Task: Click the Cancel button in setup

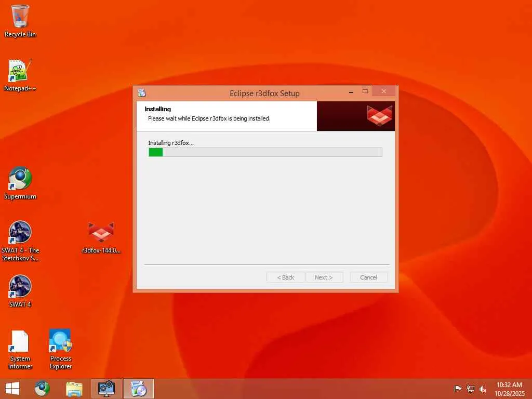Action: 368,277
